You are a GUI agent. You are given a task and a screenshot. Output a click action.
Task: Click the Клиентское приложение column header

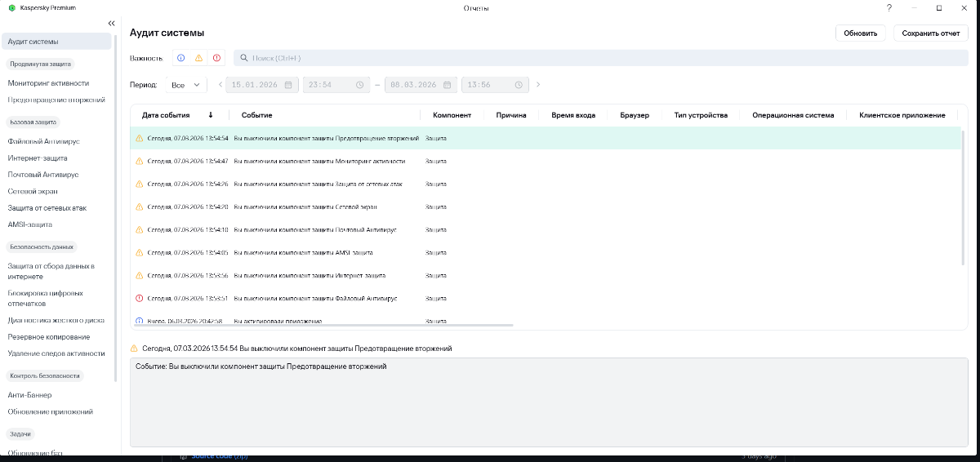tap(902, 115)
